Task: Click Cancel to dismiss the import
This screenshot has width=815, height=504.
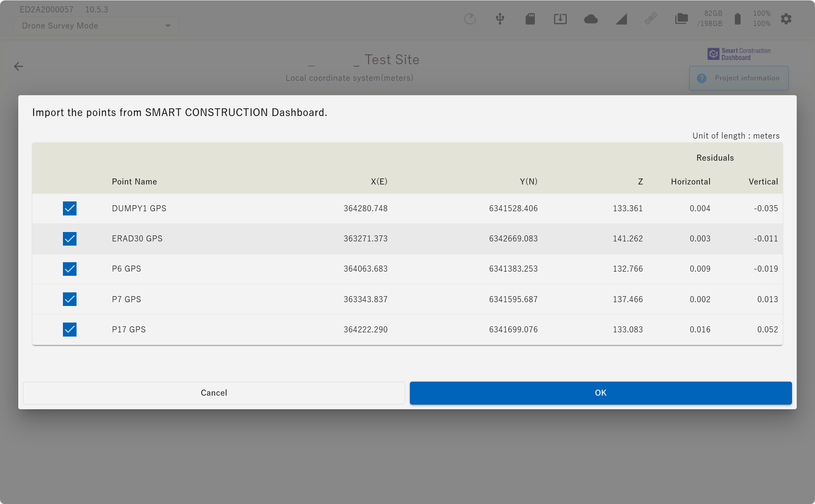Action: click(x=214, y=393)
